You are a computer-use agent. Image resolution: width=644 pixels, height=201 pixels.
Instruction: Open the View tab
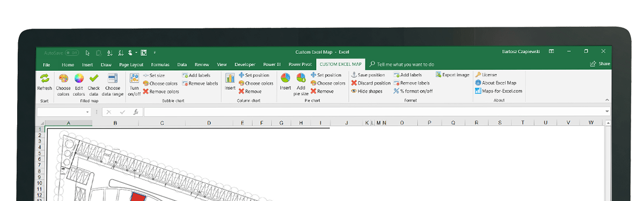222,64
